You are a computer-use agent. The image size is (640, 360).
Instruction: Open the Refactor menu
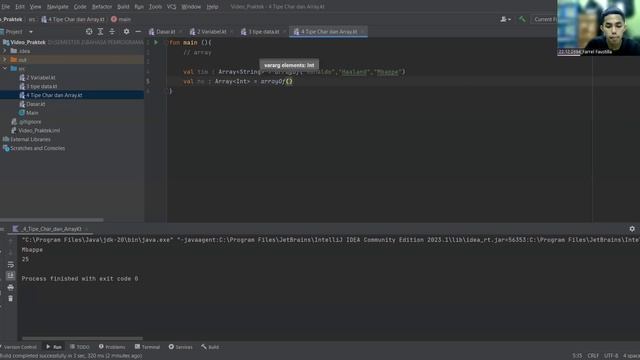[102, 7]
